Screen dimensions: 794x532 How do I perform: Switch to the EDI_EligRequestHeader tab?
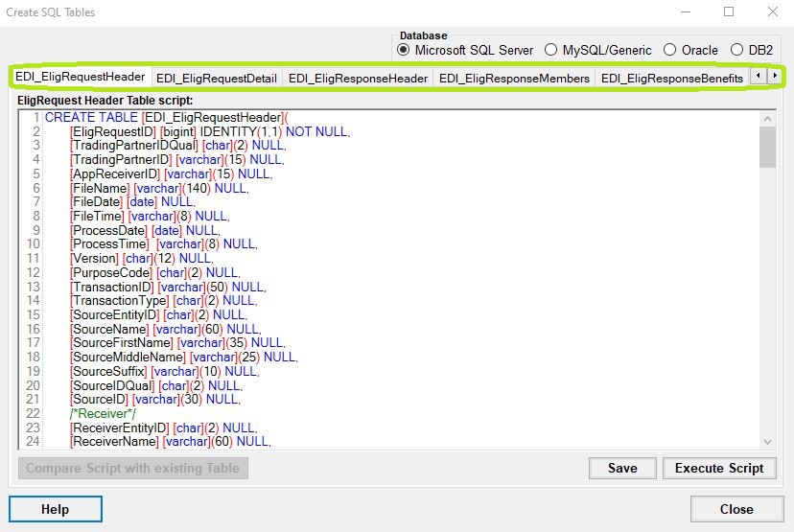(x=81, y=77)
